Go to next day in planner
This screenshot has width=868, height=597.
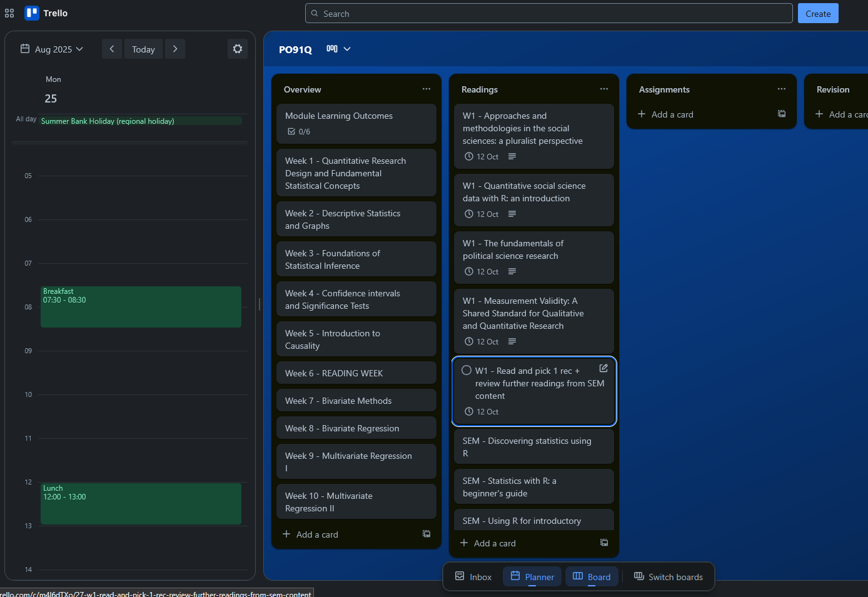pos(175,49)
